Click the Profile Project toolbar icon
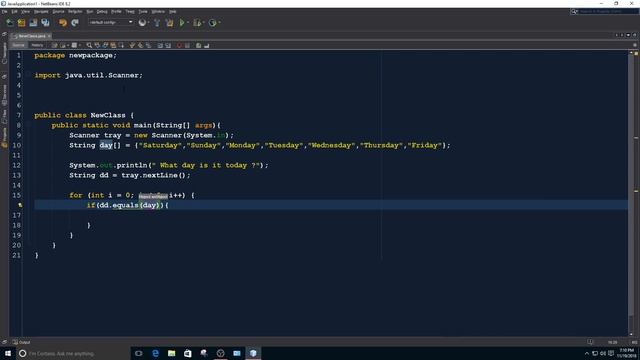 point(212,23)
